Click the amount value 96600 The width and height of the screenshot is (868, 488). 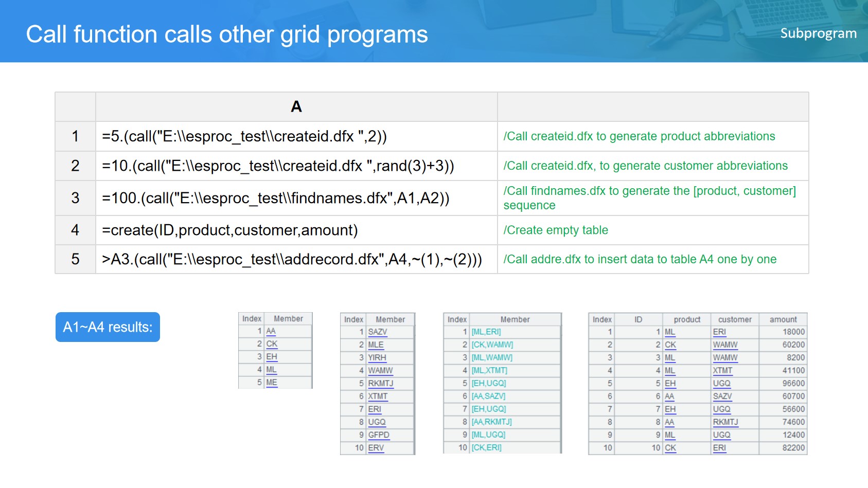[x=793, y=384]
